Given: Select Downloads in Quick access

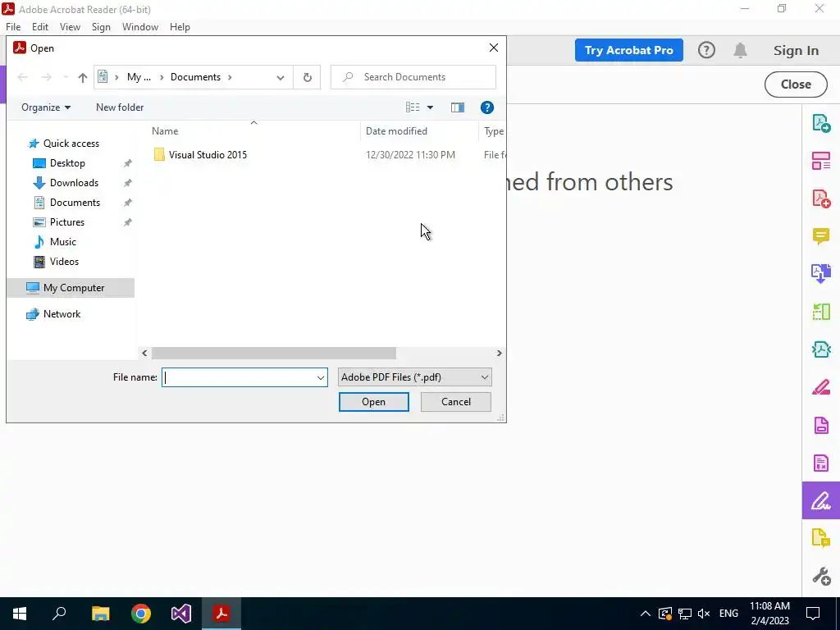Looking at the screenshot, I should [x=74, y=183].
